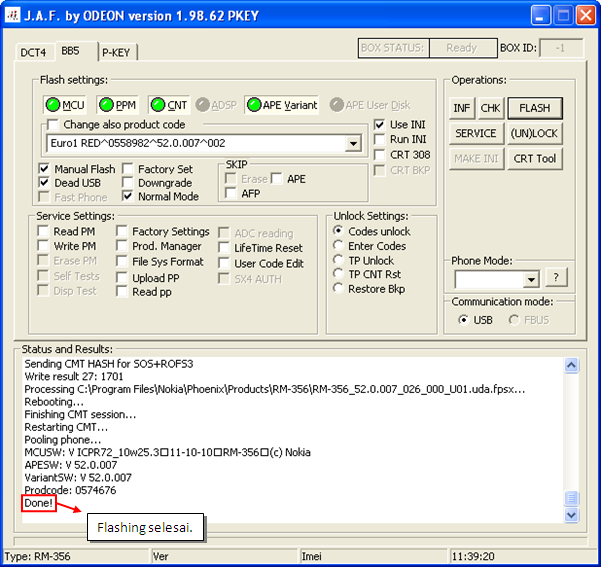Click the APE User Disk indicator

point(370,105)
